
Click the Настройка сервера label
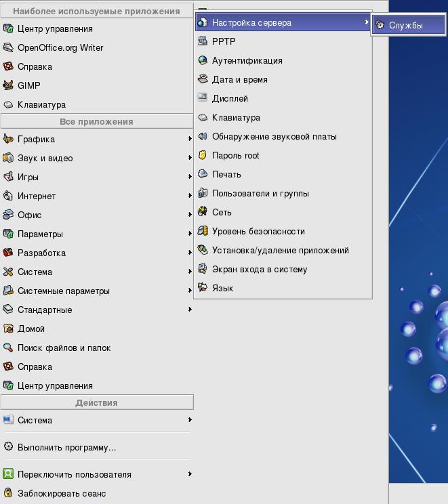[x=251, y=23]
